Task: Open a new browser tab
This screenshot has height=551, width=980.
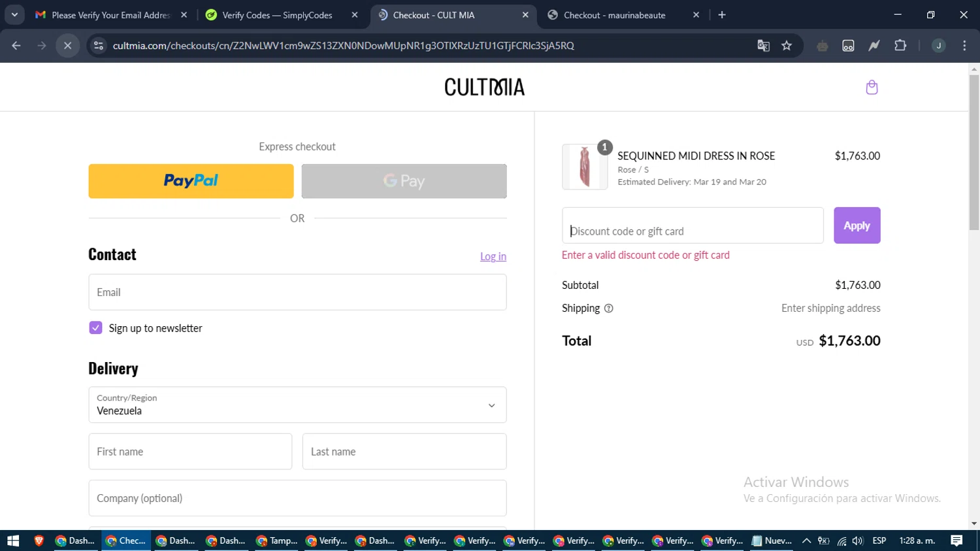Action: click(x=722, y=15)
